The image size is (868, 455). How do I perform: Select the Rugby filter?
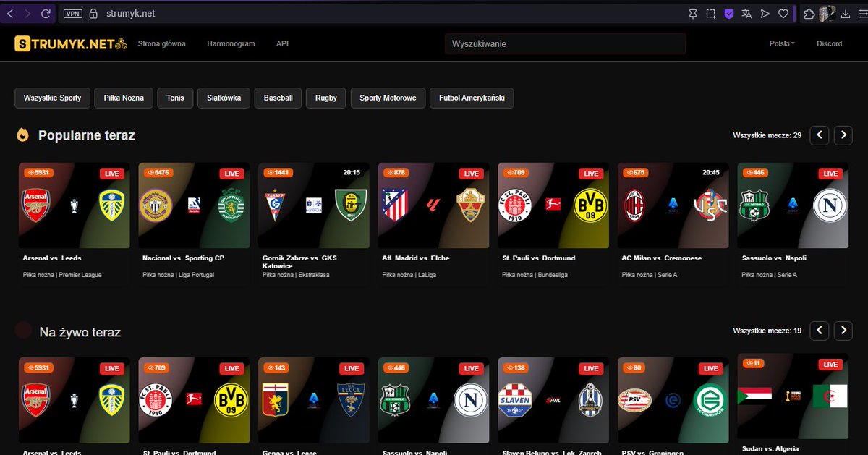coord(326,98)
